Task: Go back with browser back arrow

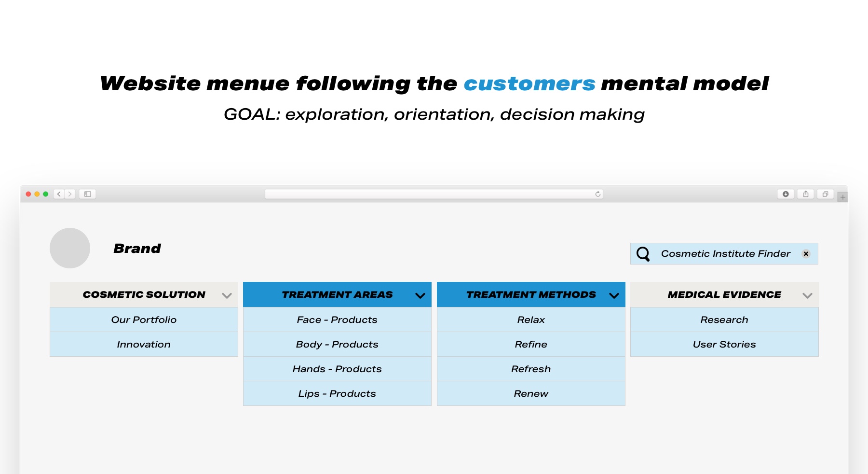Action: (59, 194)
